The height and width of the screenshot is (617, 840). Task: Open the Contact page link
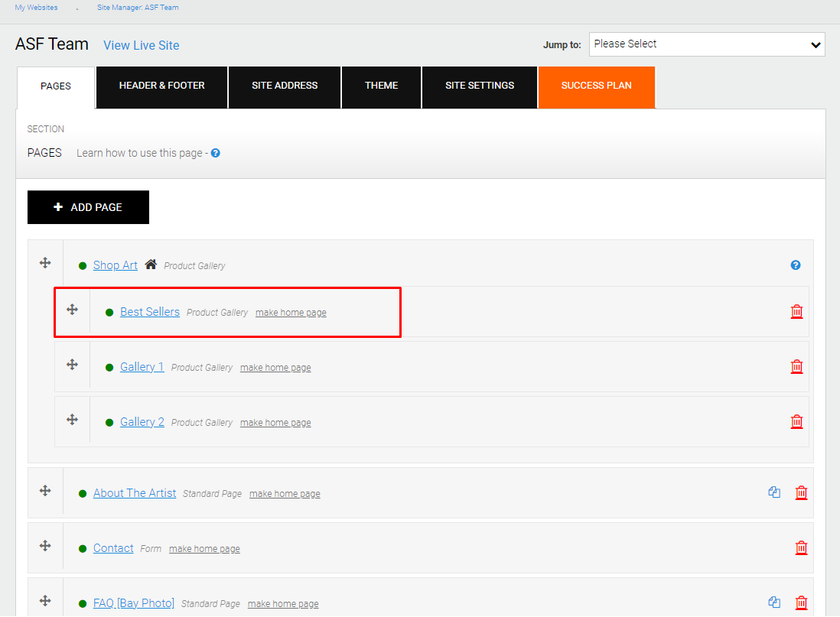[113, 548]
